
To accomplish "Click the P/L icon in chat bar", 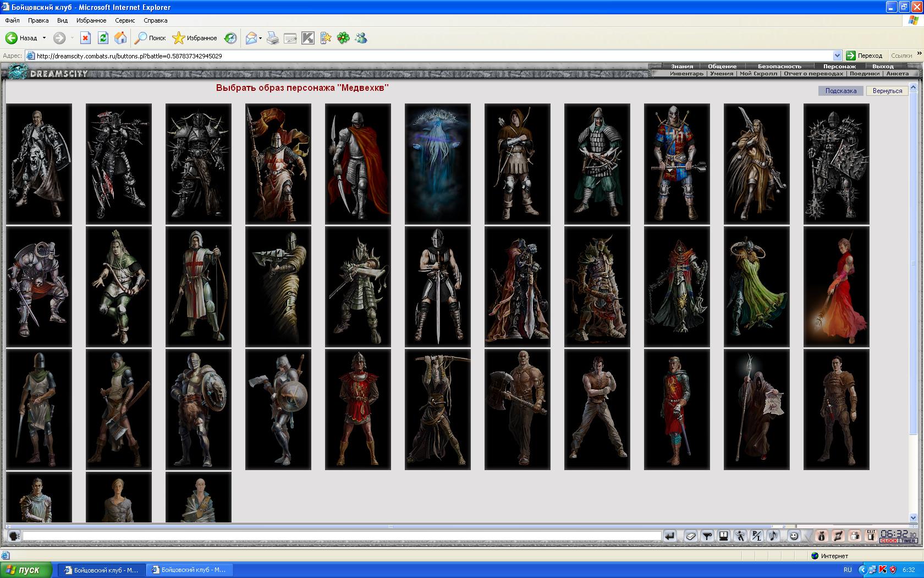I will tap(757, 536).
